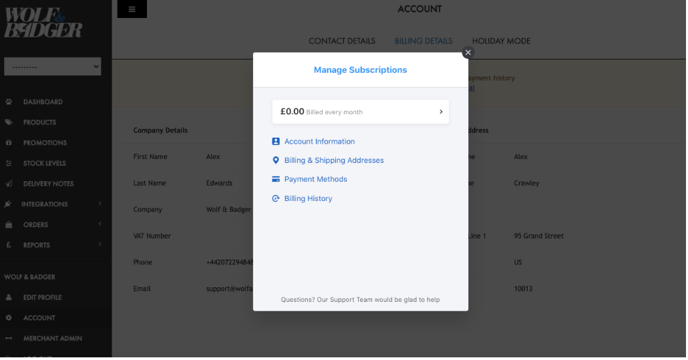This screenshot has width=688, height=360.
Task: Click the Products tag icon
Action: [x=9, y=122]
